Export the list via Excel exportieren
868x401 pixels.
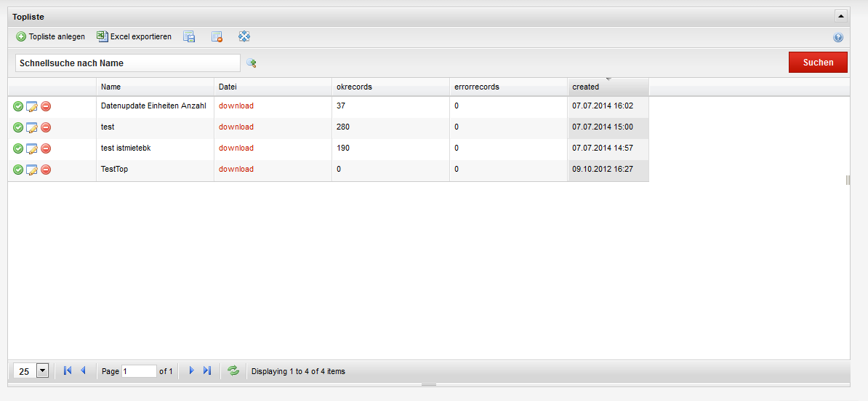click(134, 36)
